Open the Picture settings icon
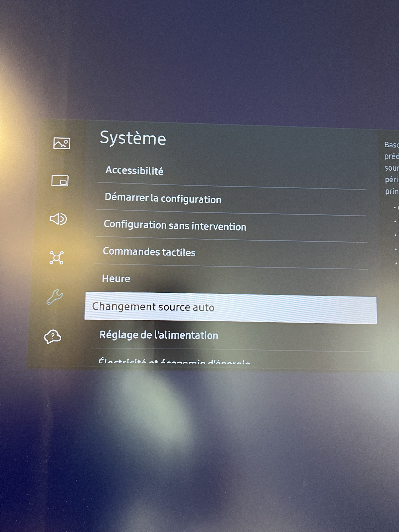 pyautogui.click(x=62, y=143)
